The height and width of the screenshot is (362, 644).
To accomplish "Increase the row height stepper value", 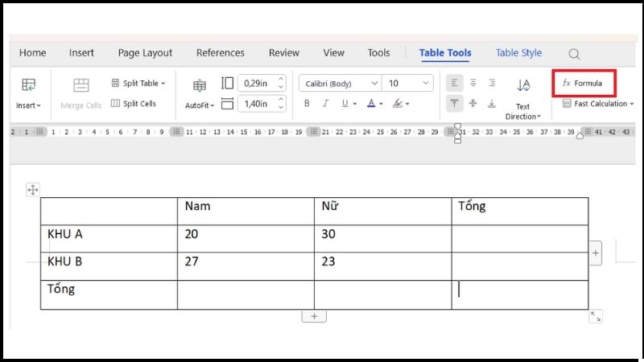I will pyautogui.click(x=281, y=100).
